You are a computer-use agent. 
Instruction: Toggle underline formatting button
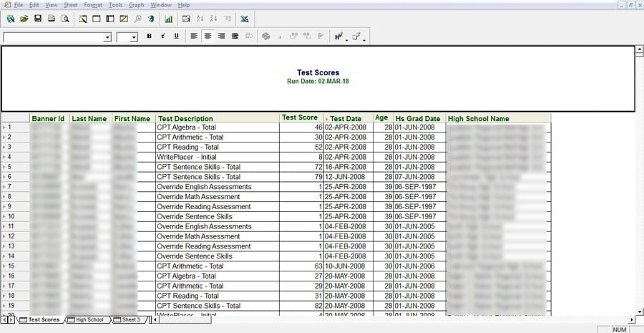pyautogui.click(x=176, y=36)
